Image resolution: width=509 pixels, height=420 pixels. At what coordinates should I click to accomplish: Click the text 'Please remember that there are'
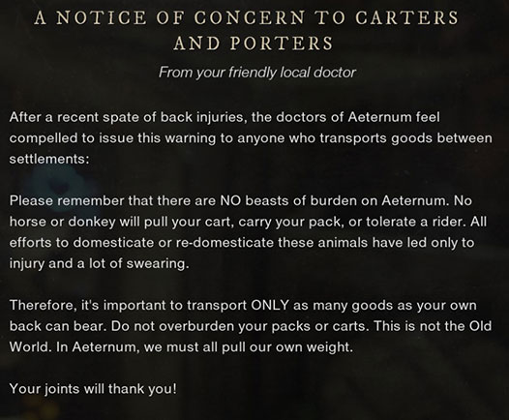point(112,201)
